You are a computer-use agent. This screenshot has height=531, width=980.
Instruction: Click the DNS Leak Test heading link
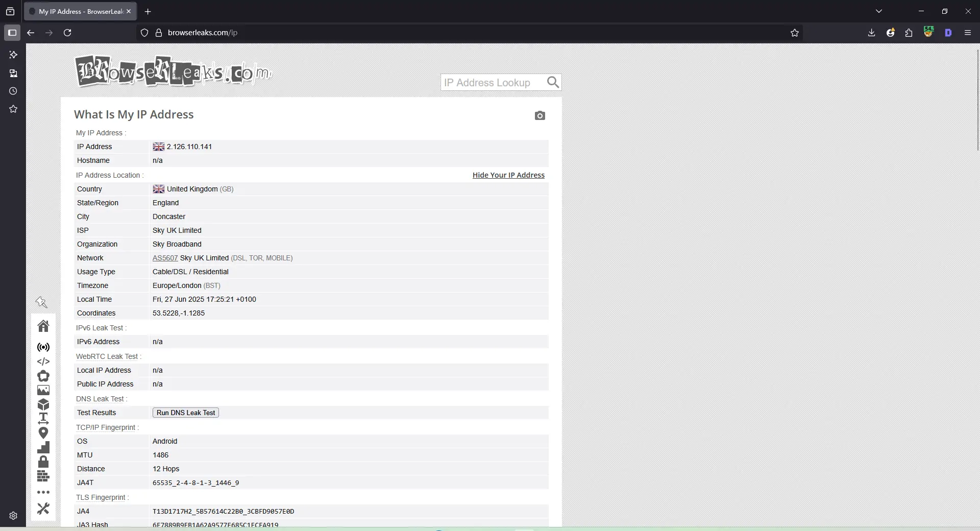pyautogui.click(x=100, y=399)
